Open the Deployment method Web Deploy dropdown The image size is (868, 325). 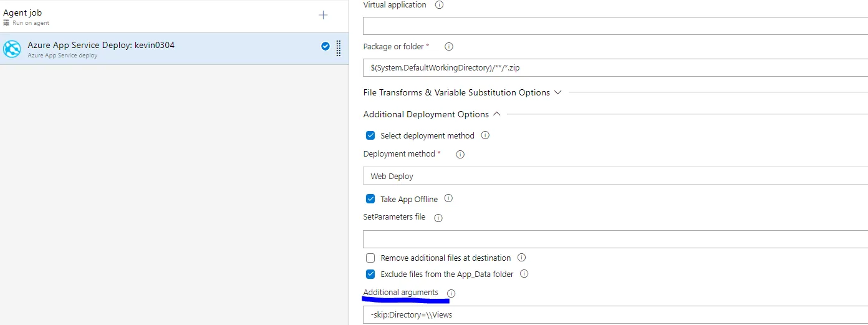click(x=614, y=176)
